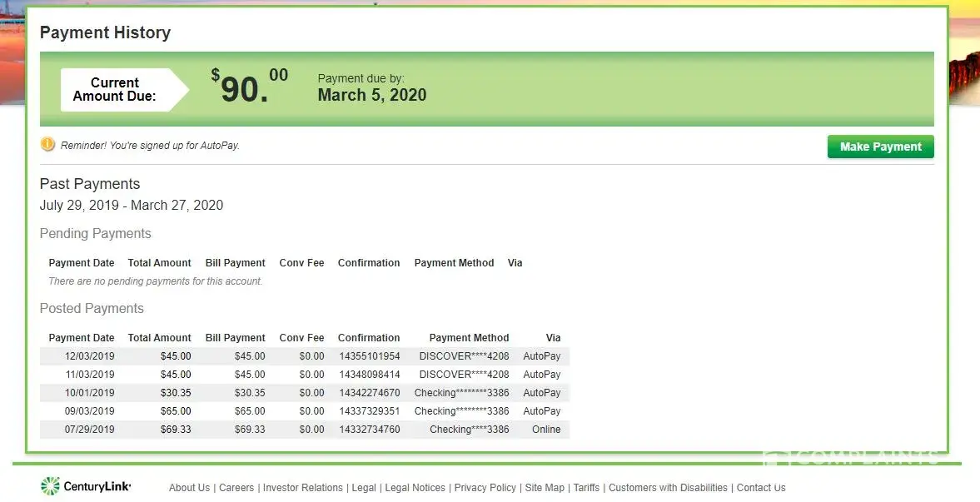Select the 11/03/2019 payment date cell
The height and width of the screenshot is (502, 980).
pos(89,375)
